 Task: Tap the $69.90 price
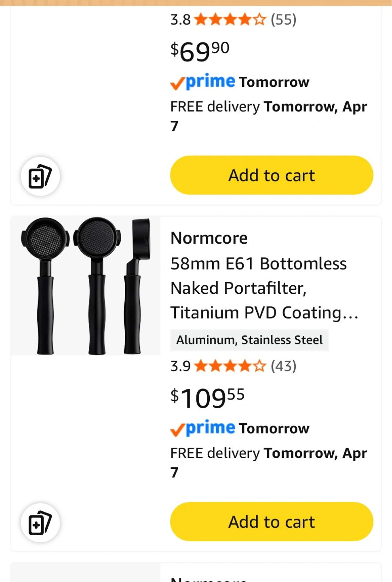(x=200, y=52)
